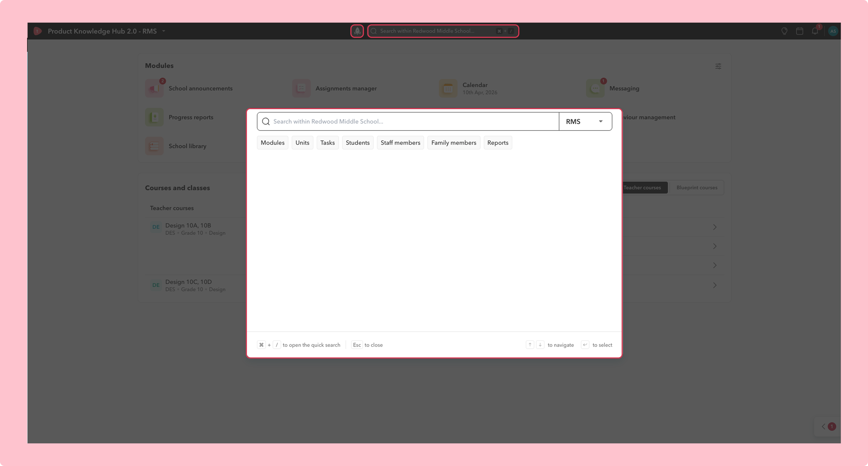
Task: Open the School announcements module icon
Action: click(x=154, y=88)
